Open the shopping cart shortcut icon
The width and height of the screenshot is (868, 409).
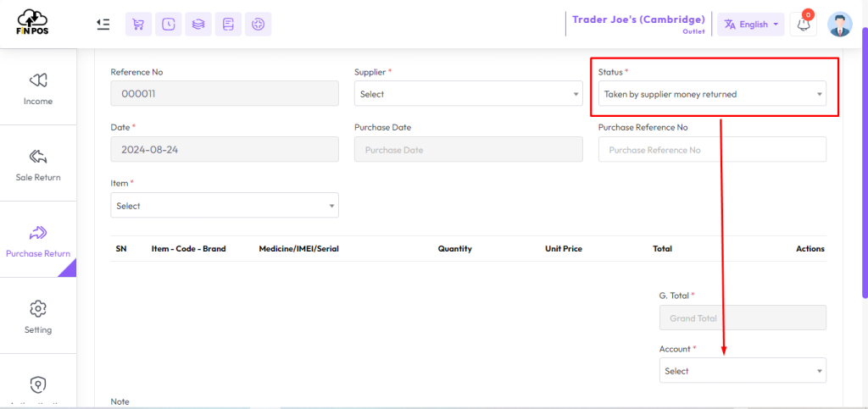coord(138,25)
